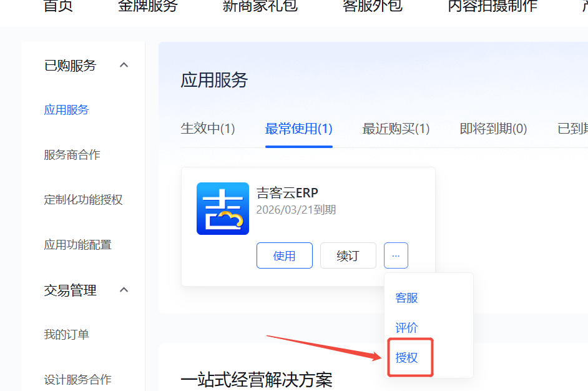The height and width of the screenshot is (391, 588).
Task: Navigate to 应用功能配置 in the sidebar
Action: [77, 245]
